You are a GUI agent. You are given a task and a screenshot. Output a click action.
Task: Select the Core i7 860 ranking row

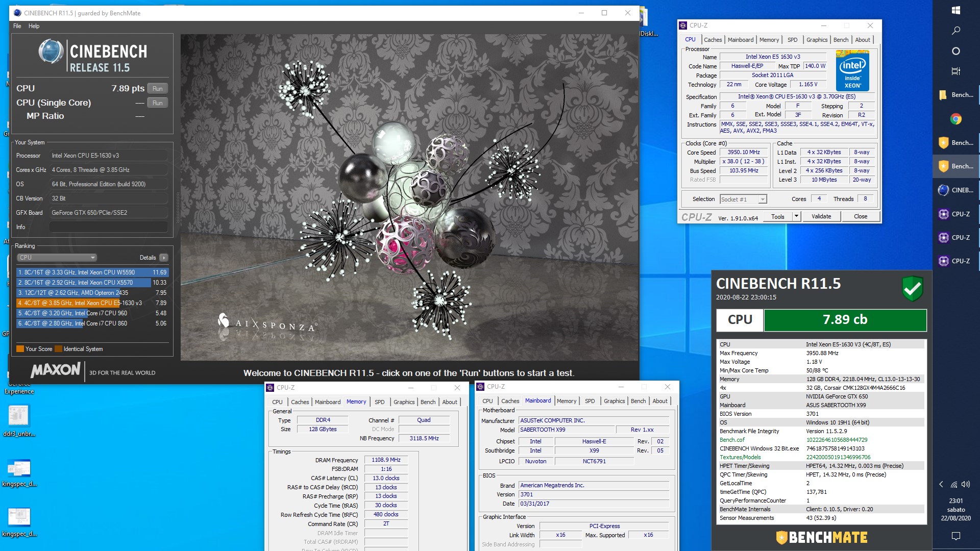pos(92,323)
